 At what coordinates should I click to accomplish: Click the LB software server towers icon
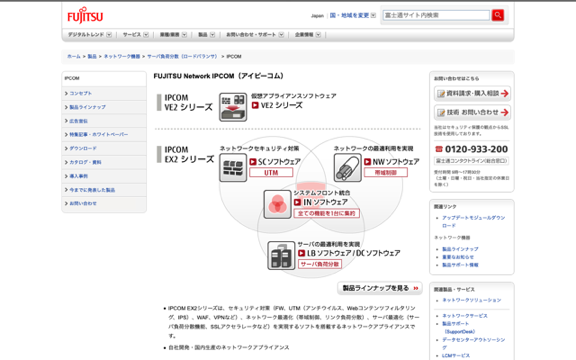281,255
